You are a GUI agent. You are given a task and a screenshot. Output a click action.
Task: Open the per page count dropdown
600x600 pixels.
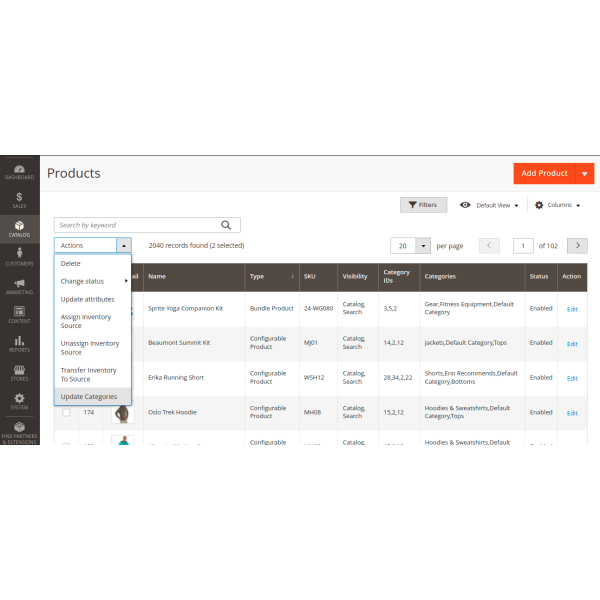(x=424, y=245)
